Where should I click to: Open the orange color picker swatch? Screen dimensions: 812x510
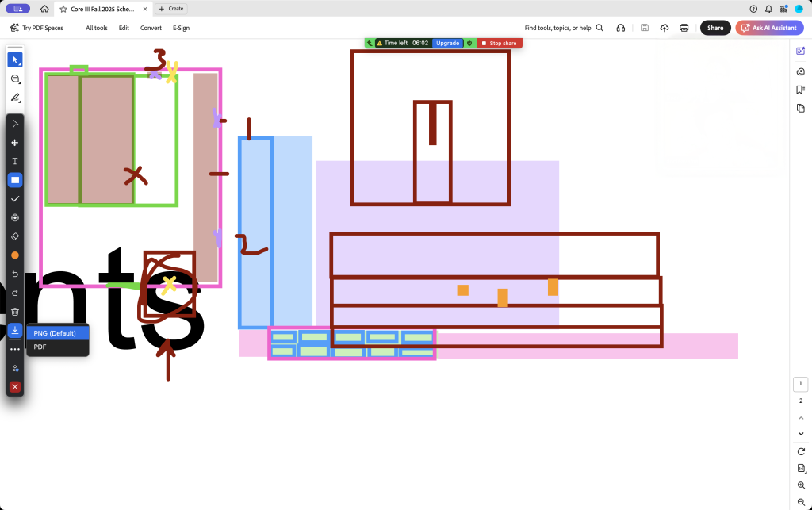[15, 255]
